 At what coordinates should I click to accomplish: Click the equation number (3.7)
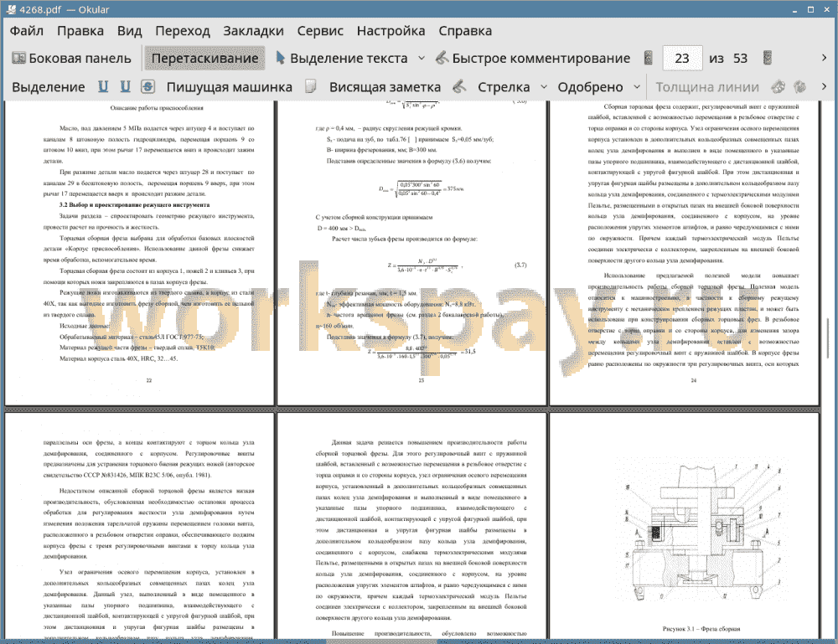(x=520, y=265)
